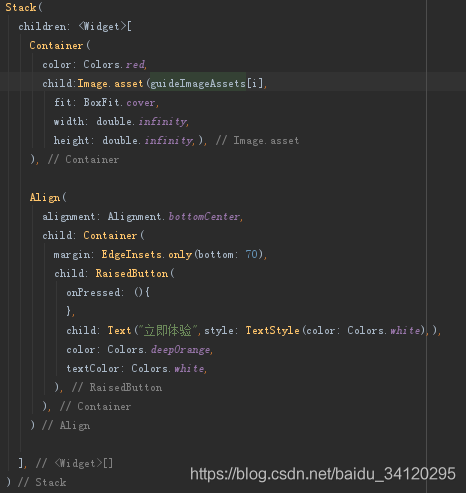The width and height of the screenshot is (466, 493).
Task: Select the Image.asset call text
Action: tap(110, 83)
